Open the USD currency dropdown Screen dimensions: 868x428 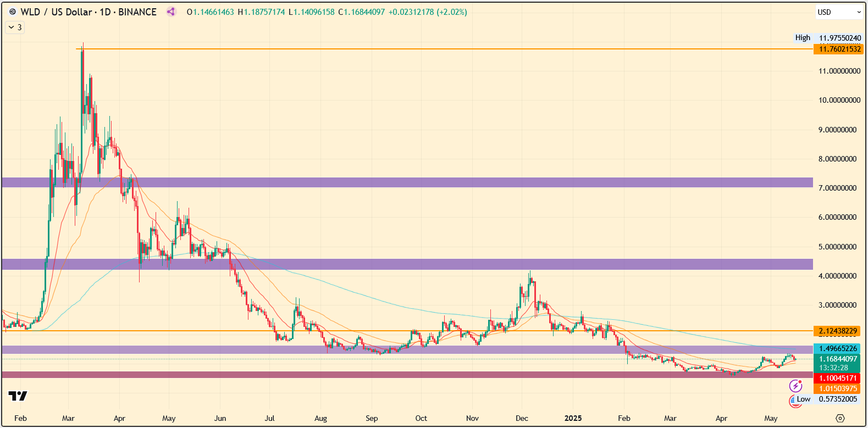(839, 12)
